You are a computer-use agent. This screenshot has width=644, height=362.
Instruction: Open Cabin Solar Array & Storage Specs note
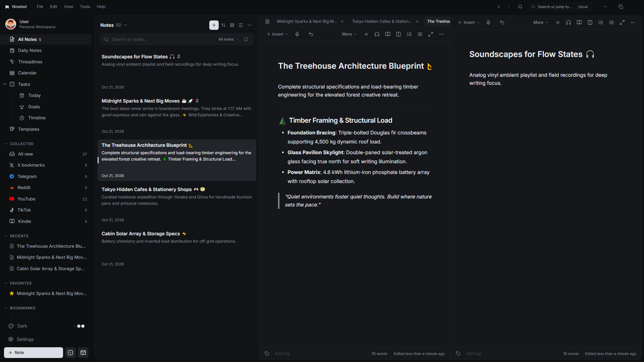click(177, 248)
